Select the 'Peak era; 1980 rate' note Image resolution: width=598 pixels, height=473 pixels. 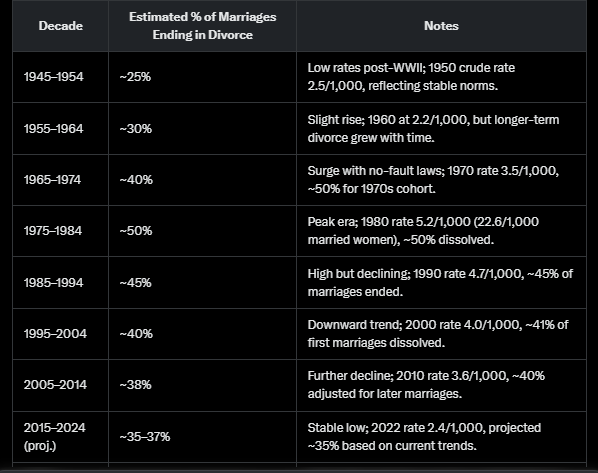click(423, 231)
